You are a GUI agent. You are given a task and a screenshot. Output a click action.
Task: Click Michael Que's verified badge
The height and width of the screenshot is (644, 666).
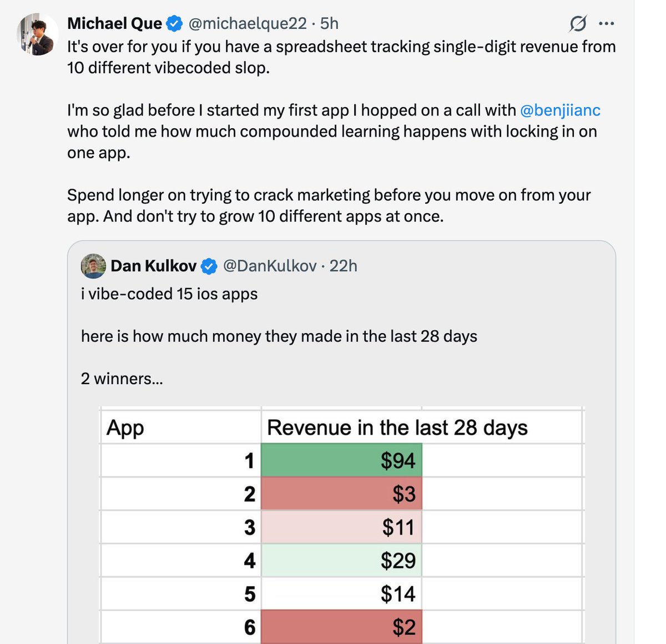[175, 23]
